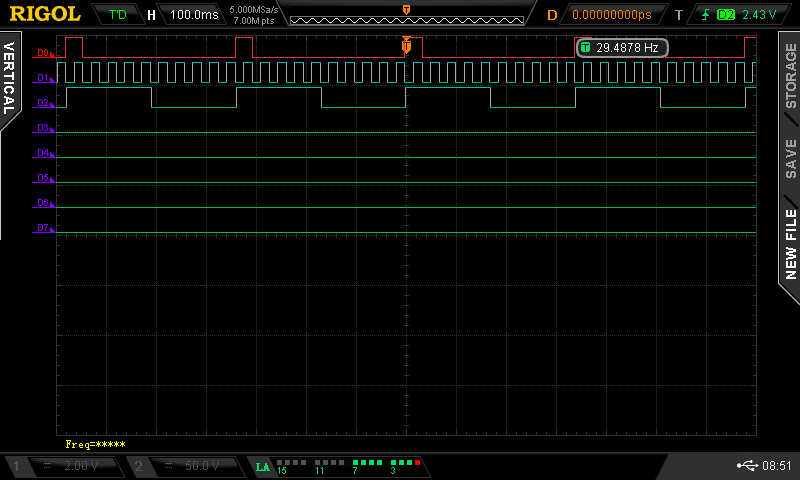800x480 pixels.
Task: Select the D3 channel label
Action: 43,128
